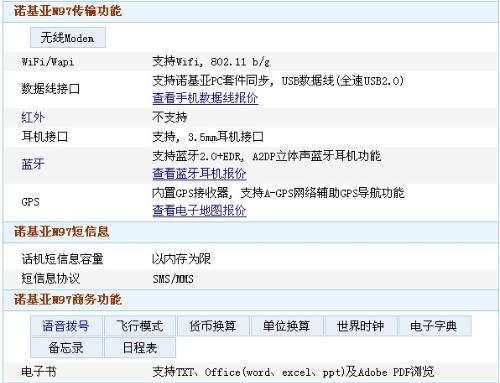Select the 无线Modem tag box
Screen dimensions: 500x383
68,38
